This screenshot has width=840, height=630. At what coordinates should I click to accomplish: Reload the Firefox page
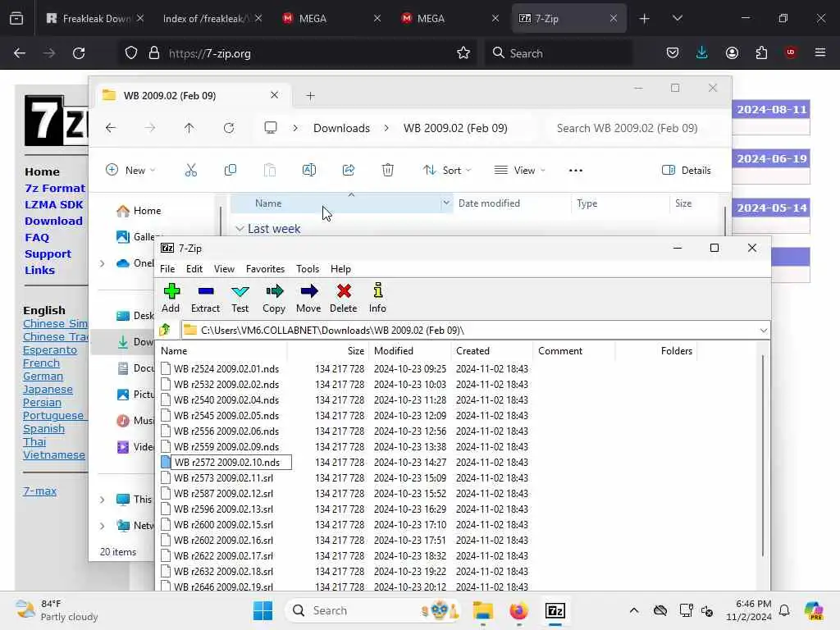point(79,53)
